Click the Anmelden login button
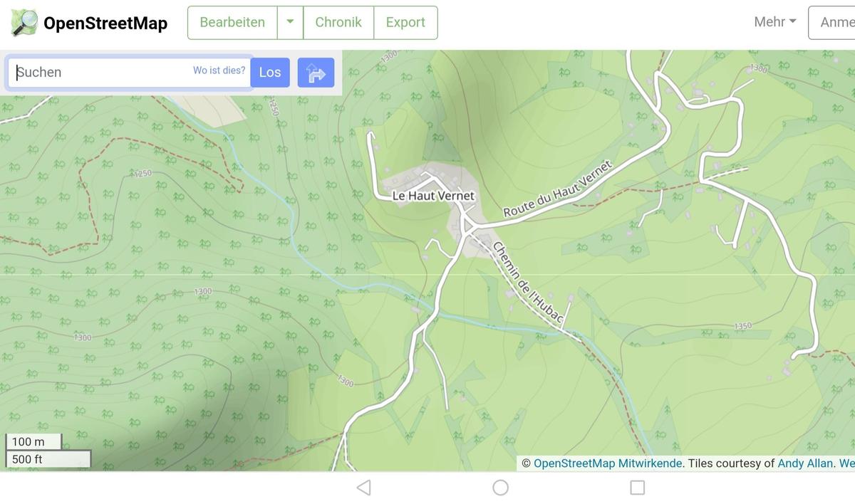 click(x=835, y=23)
